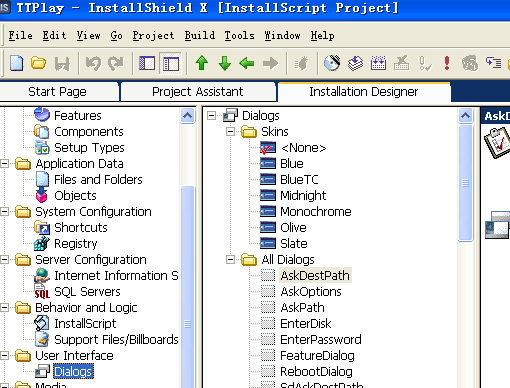
Task: Collapse the Application Data node
Action: point(4,164)
